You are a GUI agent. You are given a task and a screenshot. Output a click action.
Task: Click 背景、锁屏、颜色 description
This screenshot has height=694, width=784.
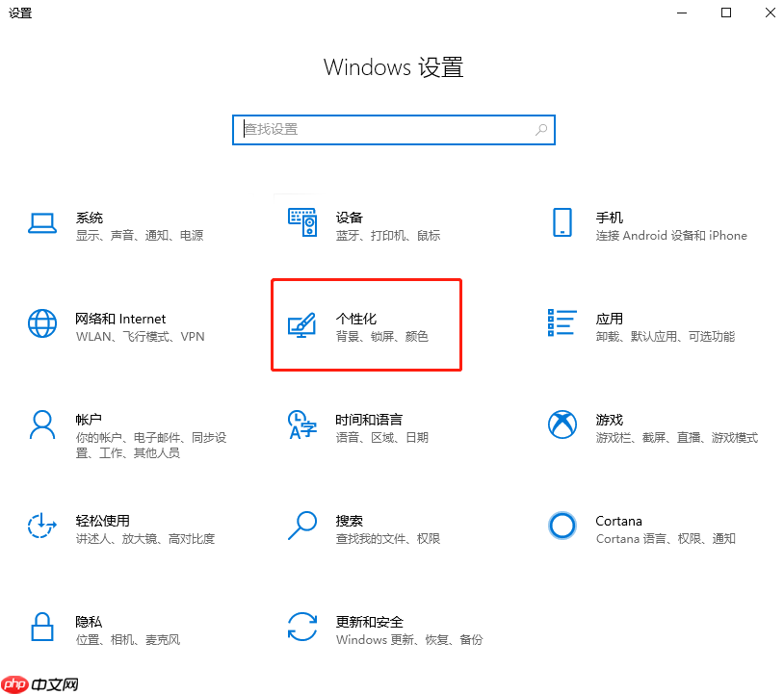coord(382,336)
